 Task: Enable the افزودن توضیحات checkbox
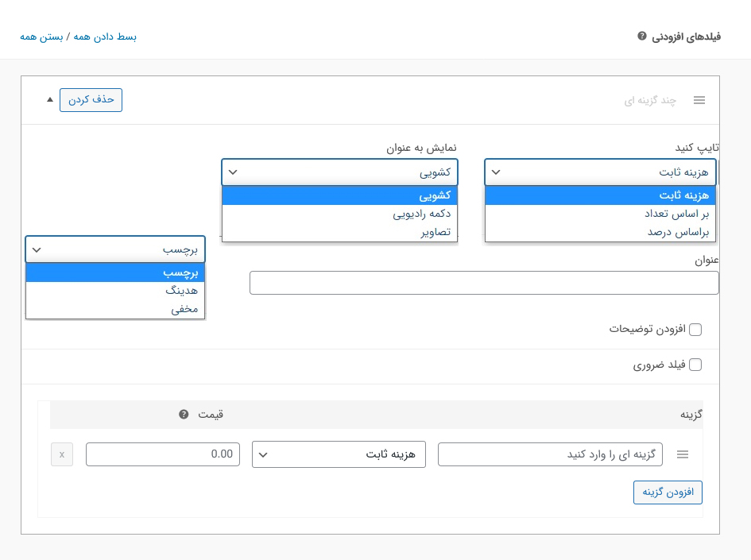[x=695, y=329]
